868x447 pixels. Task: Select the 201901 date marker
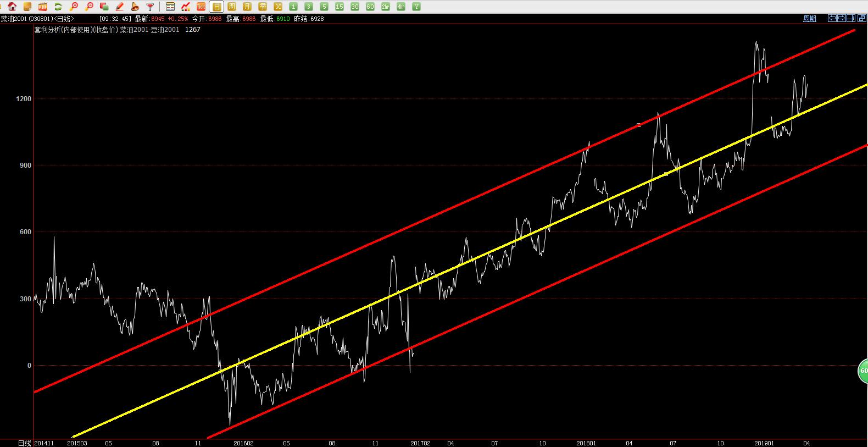tap(764, 443)
